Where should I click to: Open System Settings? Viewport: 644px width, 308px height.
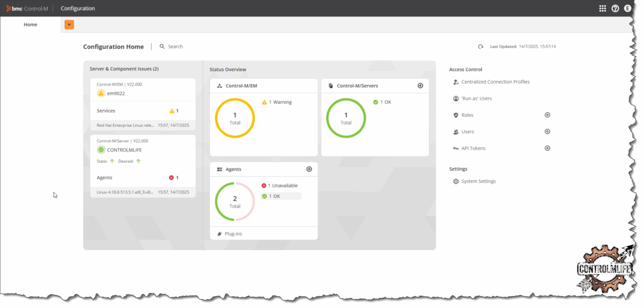pos(478,181)
